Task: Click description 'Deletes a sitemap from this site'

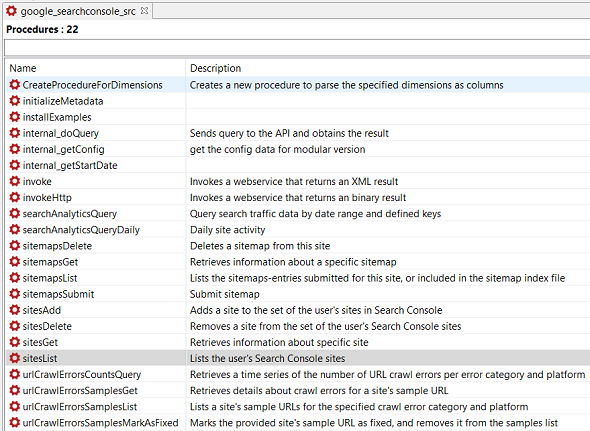Action: (x=260, y=246)
